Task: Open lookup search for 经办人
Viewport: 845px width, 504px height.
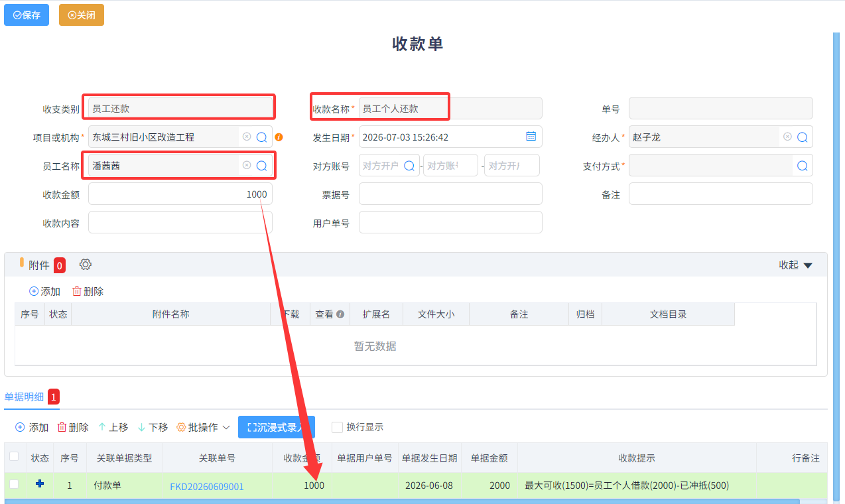Action: tap(803, 137)
